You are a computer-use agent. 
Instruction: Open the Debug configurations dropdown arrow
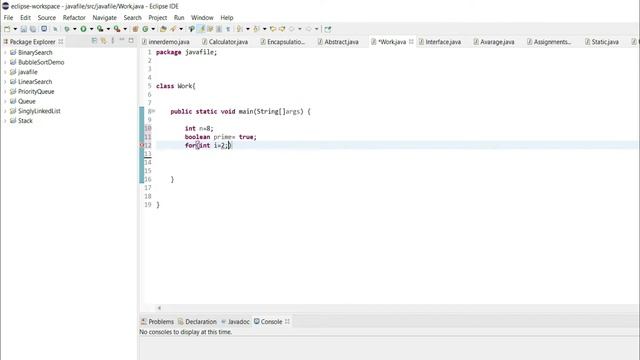[x=75, y=29]
